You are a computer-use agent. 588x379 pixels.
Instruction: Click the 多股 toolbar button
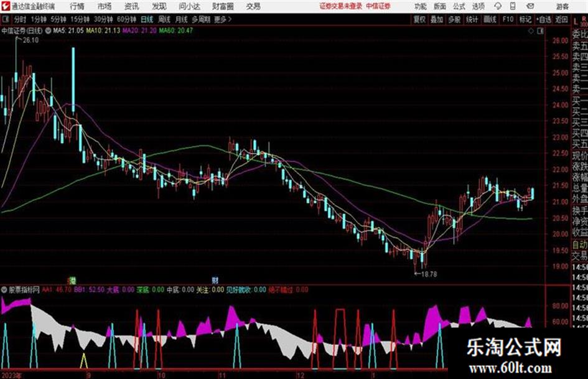click(454, 19)
